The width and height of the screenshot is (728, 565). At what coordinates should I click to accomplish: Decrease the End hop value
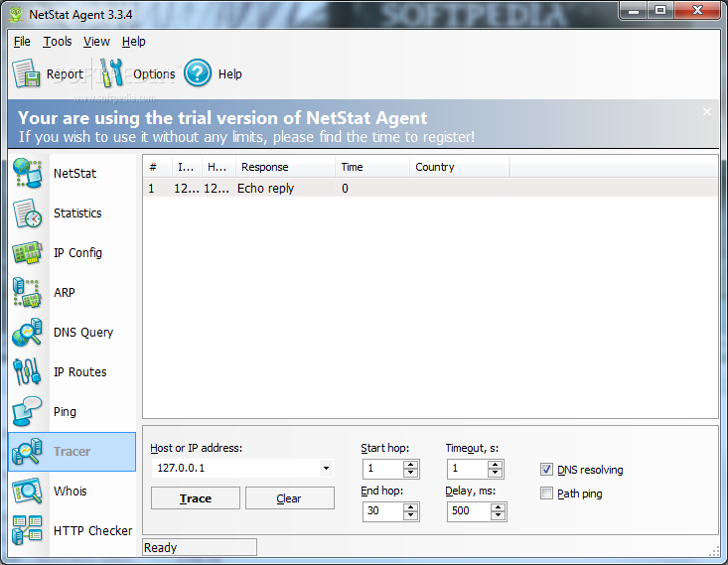[410, 515]
